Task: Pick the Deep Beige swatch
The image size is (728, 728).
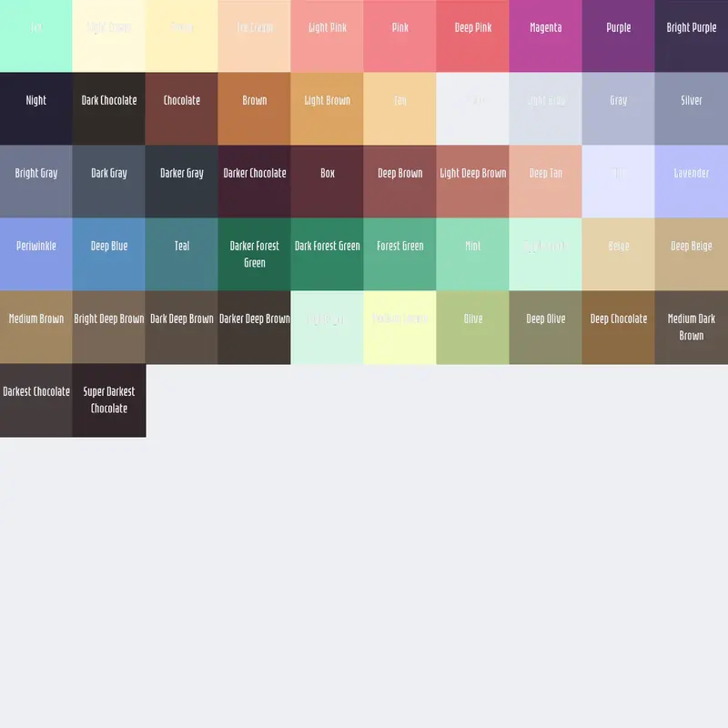Action: [x=692, y=255]
